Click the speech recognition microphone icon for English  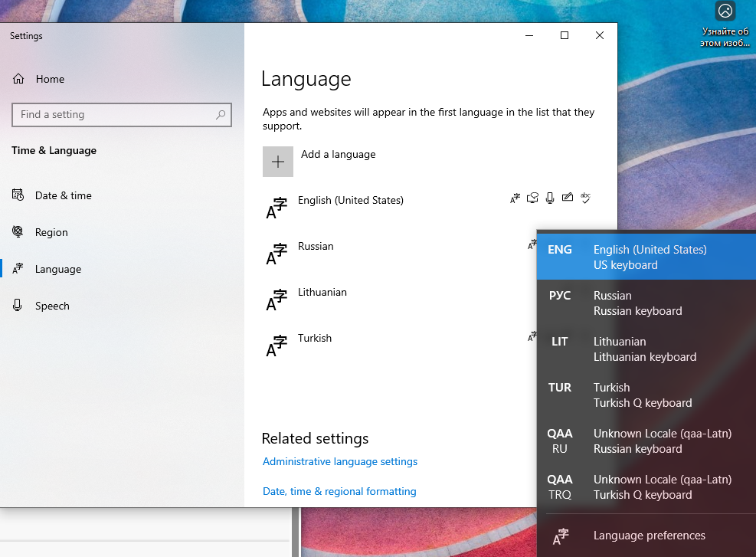550,198
